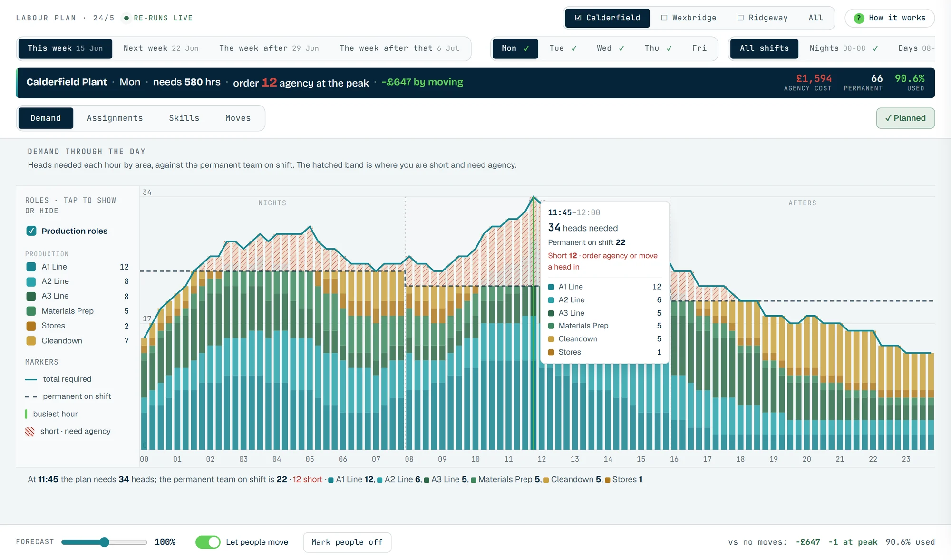Viewport: 951px width, 560px height.
Task: Click the busiest hour marker line at 11:45
Action: tap(534, 323)
